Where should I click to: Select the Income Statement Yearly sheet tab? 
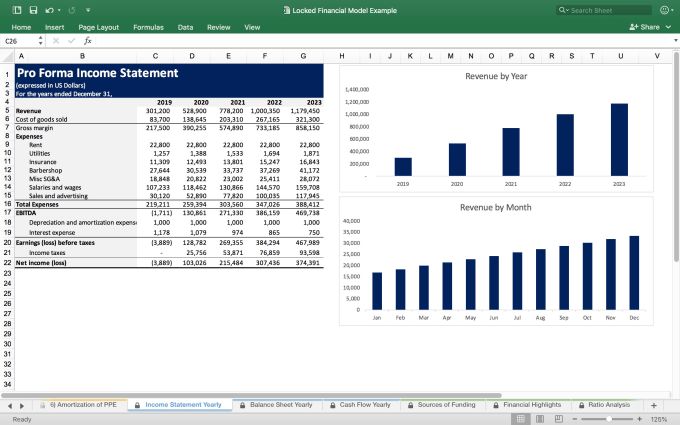click(x=180, y=405)
